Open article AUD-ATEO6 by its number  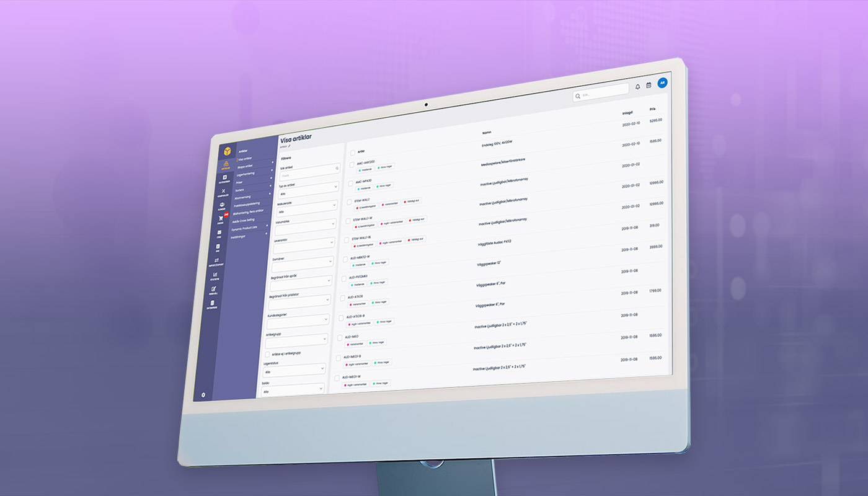(358, 297)
